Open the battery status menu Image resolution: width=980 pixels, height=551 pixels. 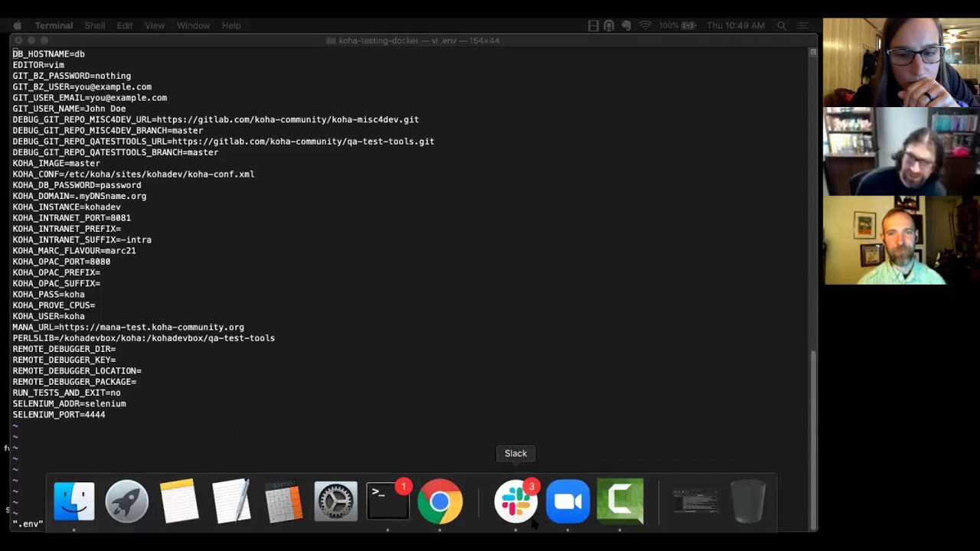click(678, 25)
